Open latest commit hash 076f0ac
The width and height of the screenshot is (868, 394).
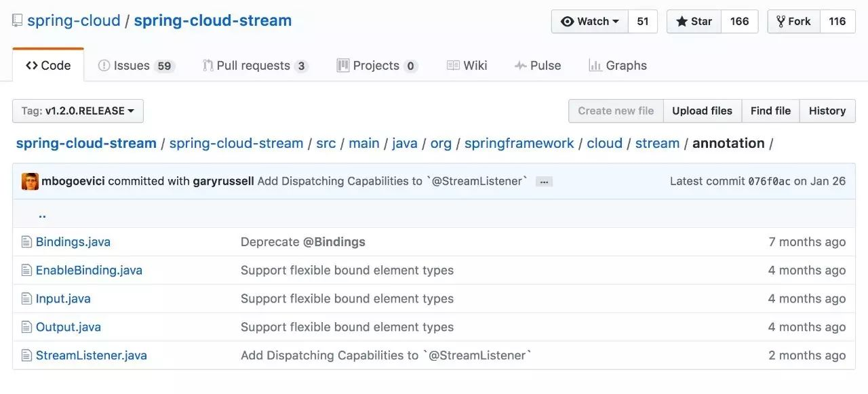(769, 182)
